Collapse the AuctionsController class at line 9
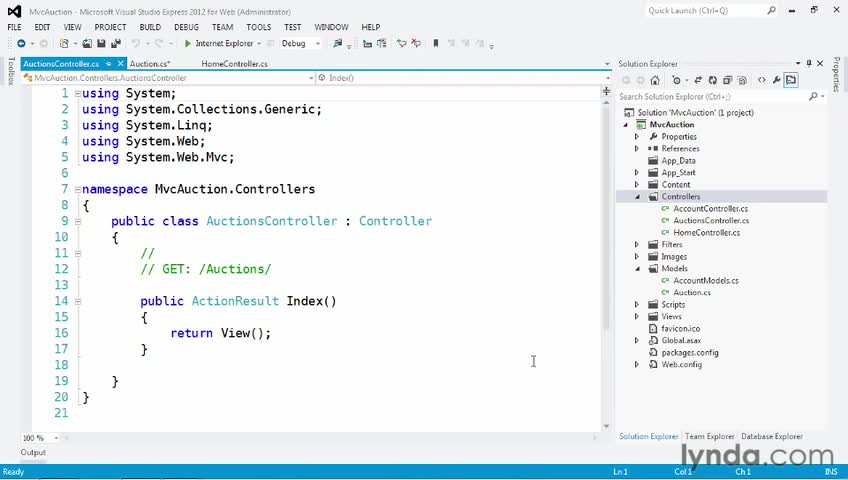The image size is (848, 480). click(78, 221)
